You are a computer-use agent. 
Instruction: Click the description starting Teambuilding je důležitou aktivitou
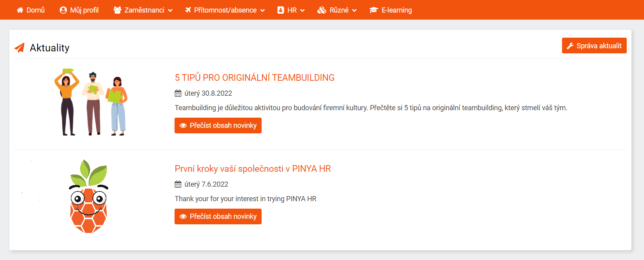coord(371,108)
